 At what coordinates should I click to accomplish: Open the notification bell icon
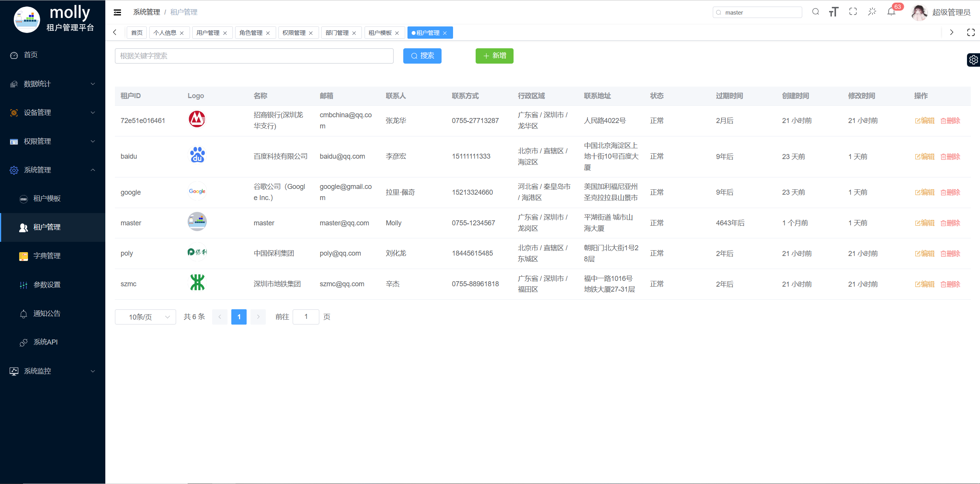tap(891, 12)
